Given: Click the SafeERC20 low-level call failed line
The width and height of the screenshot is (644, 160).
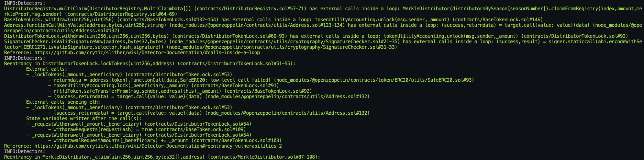Looking at the screenshot, I should pyautogui.click(x=261, y=80).
